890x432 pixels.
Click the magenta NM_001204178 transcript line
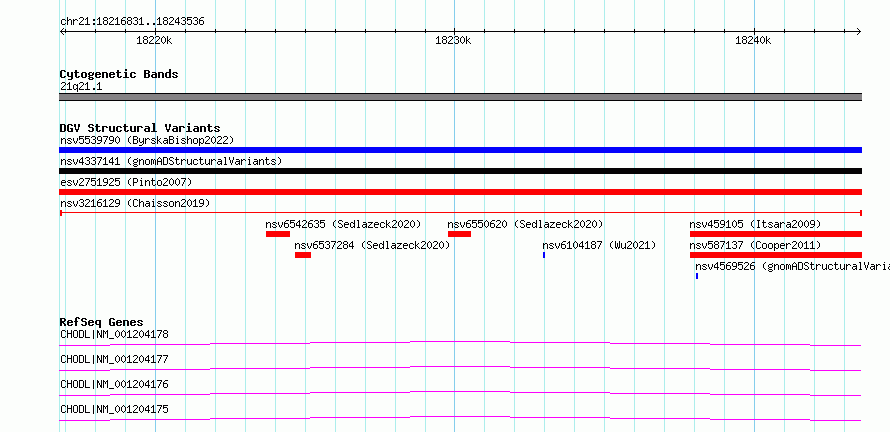(460, 343)
